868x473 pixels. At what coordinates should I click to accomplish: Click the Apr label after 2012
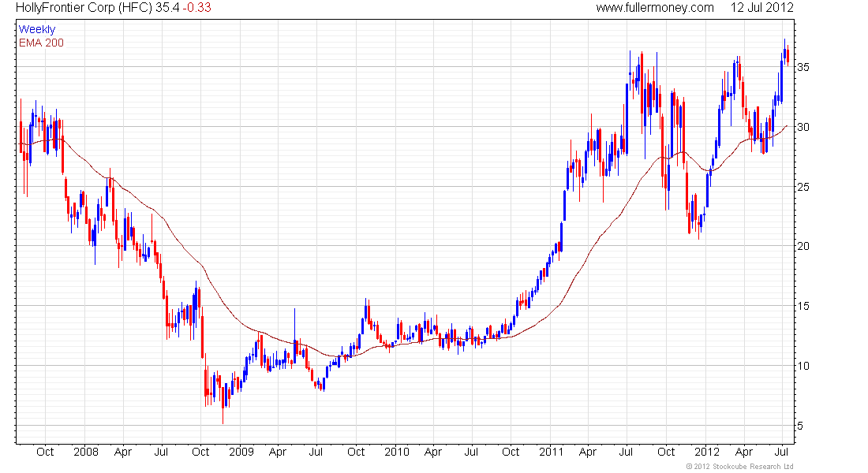pyautogui.click(x=743, y=452)
